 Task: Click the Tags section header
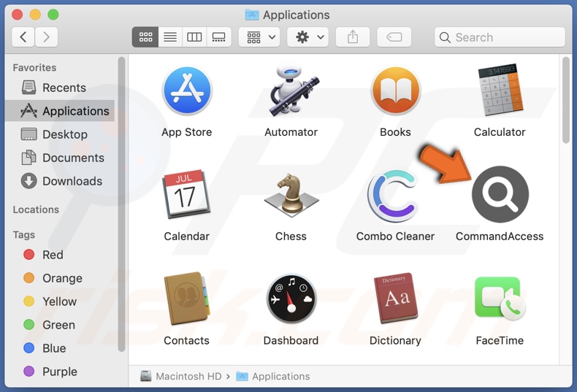24,234
